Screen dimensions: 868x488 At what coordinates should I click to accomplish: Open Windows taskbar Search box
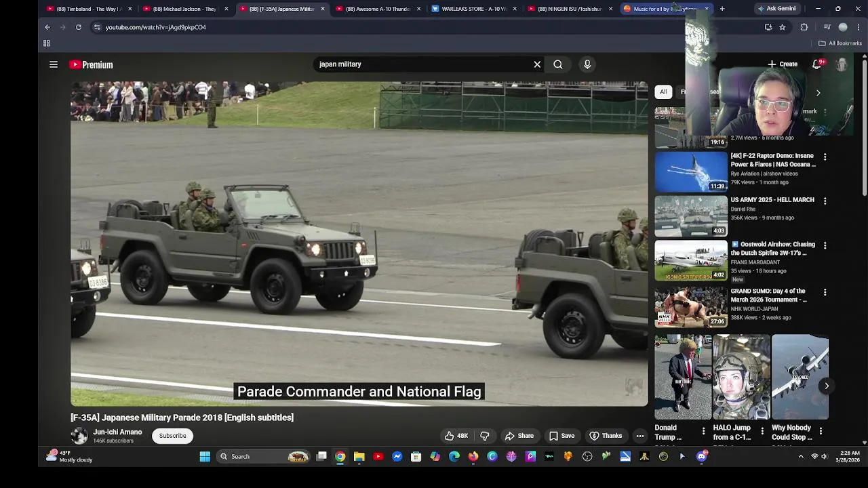(x=262, y=457)
